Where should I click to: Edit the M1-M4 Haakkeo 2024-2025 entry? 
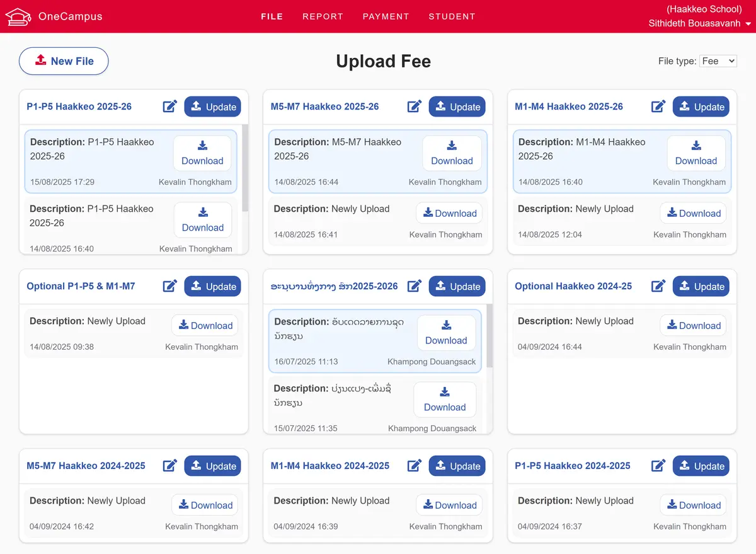click(x=414, y=466)
